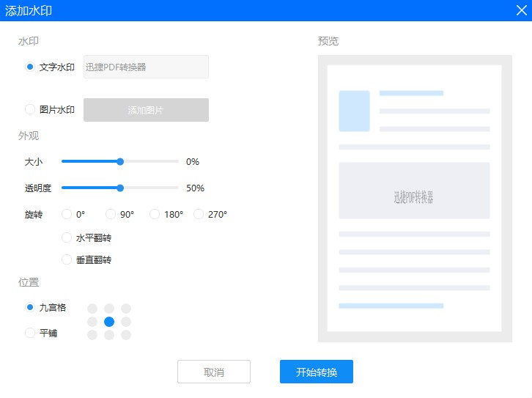Click the 大小 slider handle
This screenshot has width=532, height=398.
[120, 161]
